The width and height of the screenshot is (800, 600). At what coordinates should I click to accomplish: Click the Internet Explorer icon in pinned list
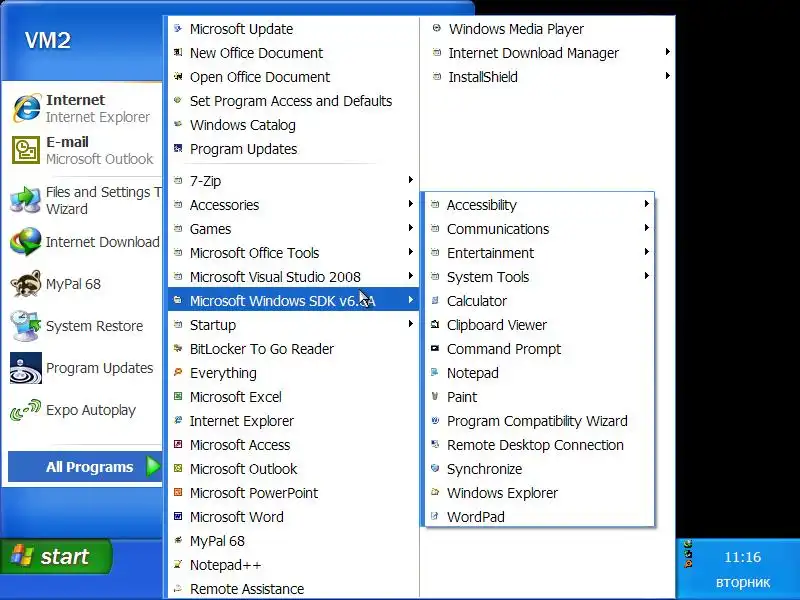(26, 108)
